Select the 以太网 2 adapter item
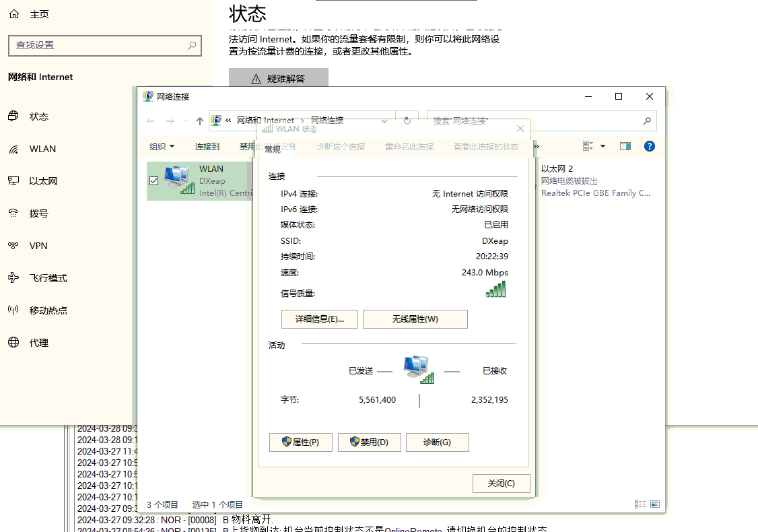The width and height of the screenshot is (758, 532). 596,181
